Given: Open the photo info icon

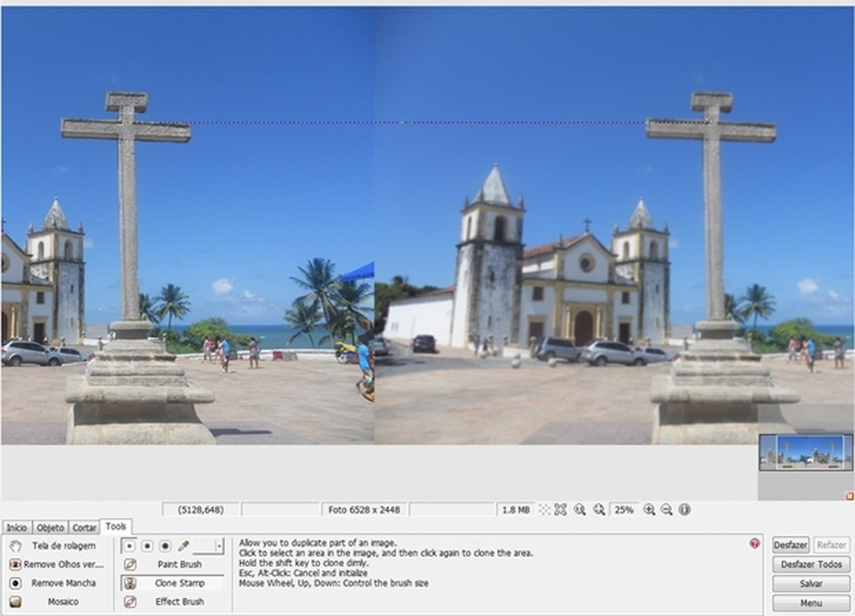Looking at the screenshot, I should coord(685,510).
